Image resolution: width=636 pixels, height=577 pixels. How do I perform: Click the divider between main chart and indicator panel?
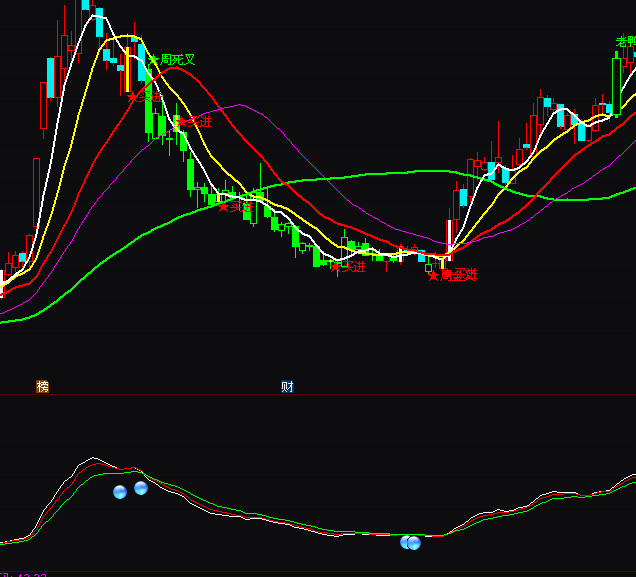tap(318, 394)
